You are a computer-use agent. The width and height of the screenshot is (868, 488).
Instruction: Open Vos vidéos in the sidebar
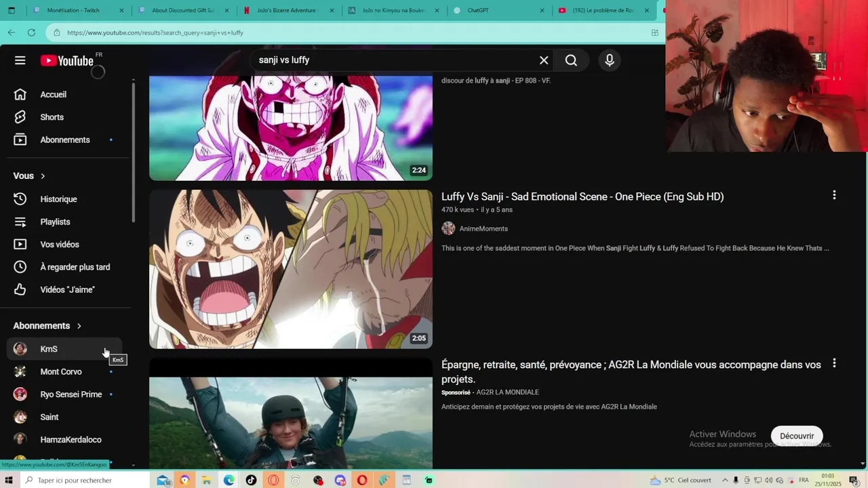click(x=68, y=245)
